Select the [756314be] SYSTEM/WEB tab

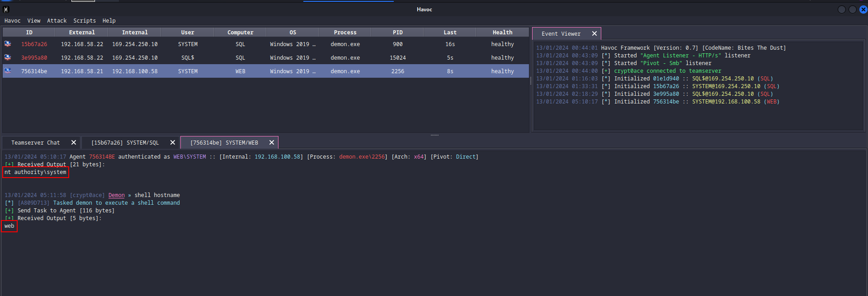(224, 143)
